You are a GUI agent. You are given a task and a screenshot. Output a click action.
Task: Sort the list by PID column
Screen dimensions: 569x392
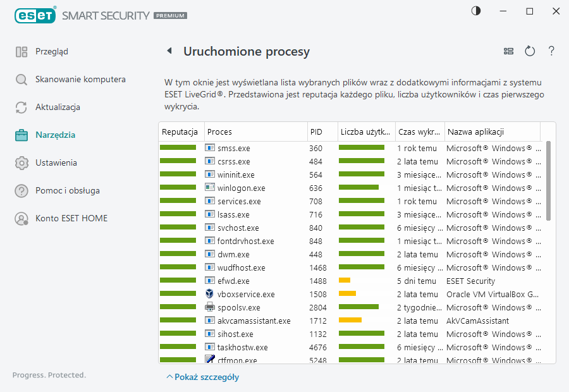317,132
